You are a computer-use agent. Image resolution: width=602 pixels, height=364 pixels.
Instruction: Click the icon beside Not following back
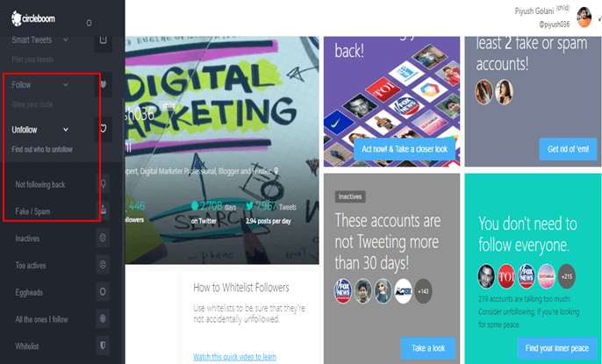tap(103, 183)
